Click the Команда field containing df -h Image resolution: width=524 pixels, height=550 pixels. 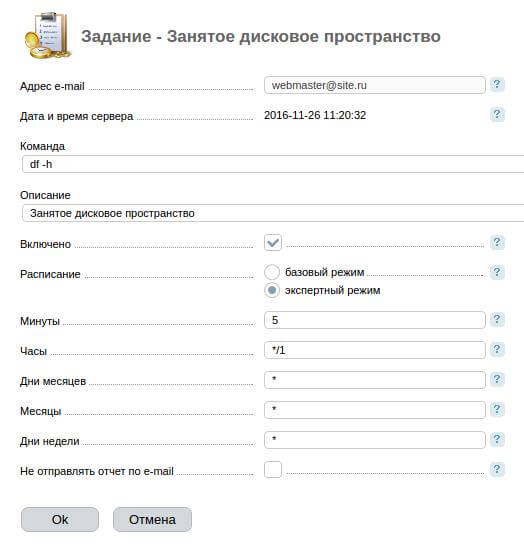[273, 164]
